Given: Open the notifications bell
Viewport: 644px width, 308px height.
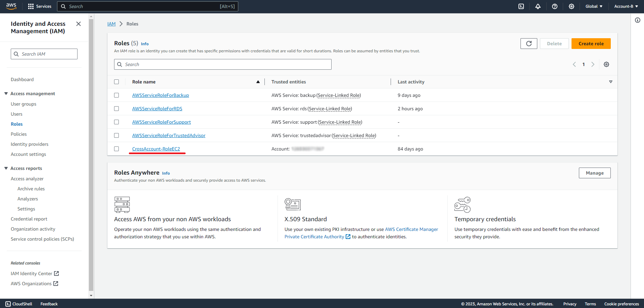Looking at the screenshot, I should click(x=538, y=6).
